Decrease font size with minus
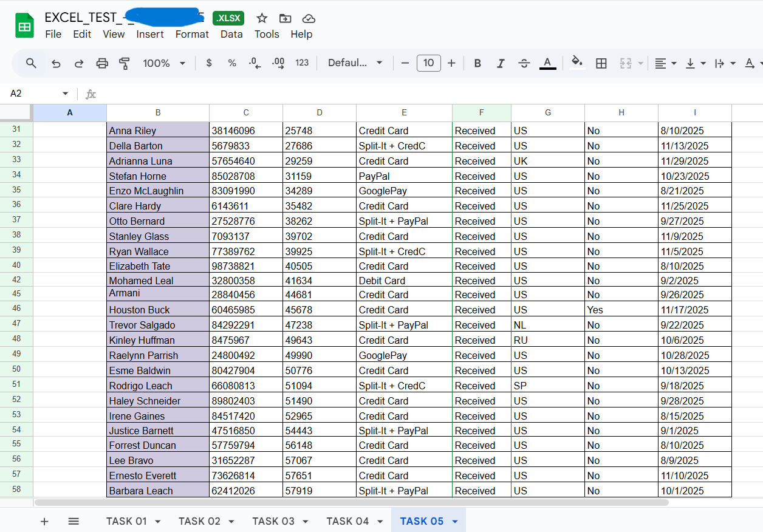The height and width of the screenshot is (532, 763). 405,63
